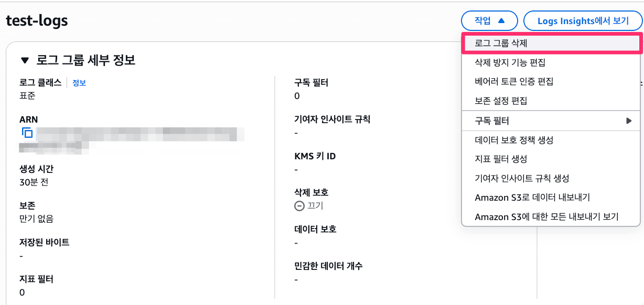Click the Logs Insights에서 보기 button

[583, 21]
